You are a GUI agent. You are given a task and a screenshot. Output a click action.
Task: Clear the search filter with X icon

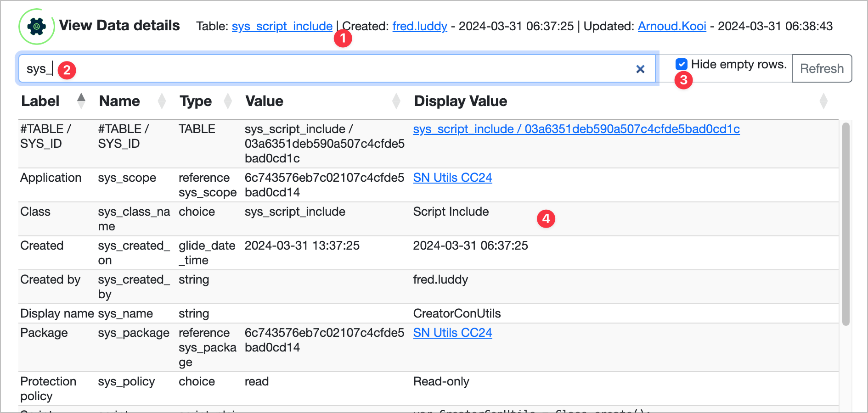[x=640, y=69]
